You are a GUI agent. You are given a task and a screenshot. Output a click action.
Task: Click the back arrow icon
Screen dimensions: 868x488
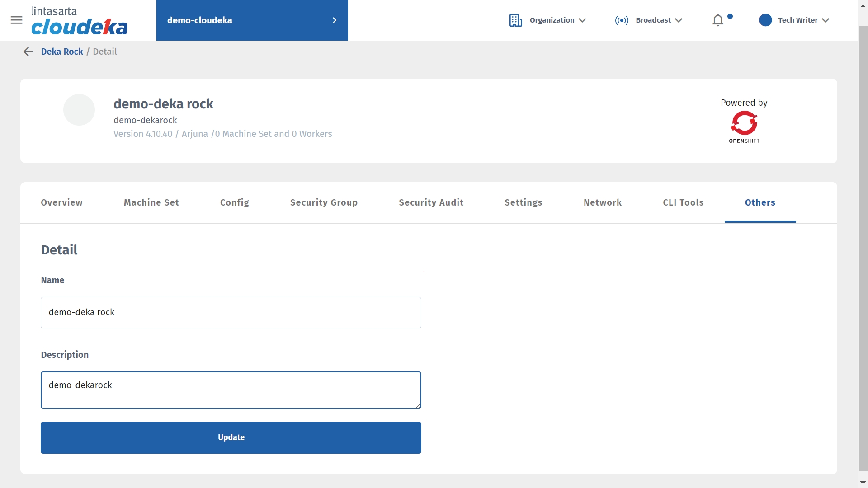click(28, 52)
